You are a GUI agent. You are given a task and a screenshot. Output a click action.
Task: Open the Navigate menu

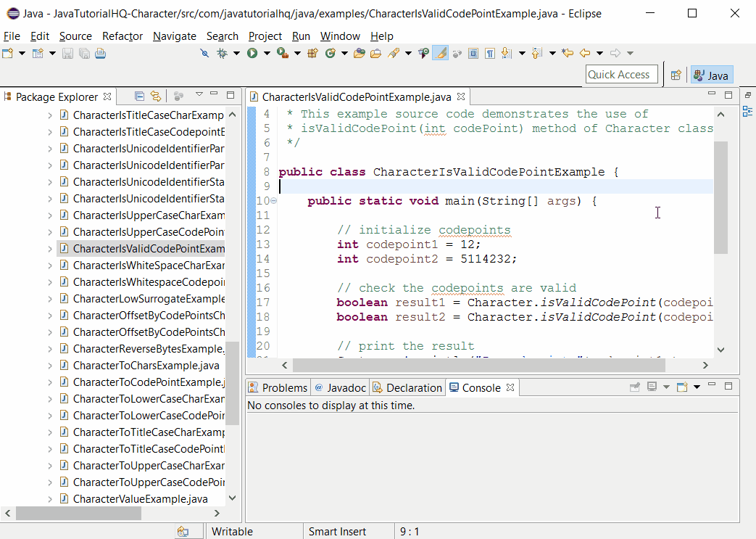tap(175, 36)
